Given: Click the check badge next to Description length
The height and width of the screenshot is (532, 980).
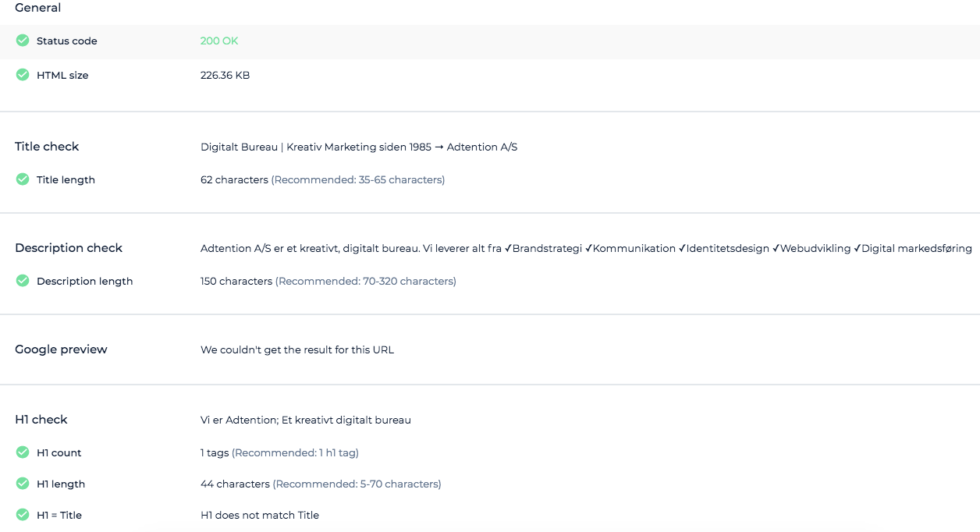Looking at the screenshot, I should (22, 281).
